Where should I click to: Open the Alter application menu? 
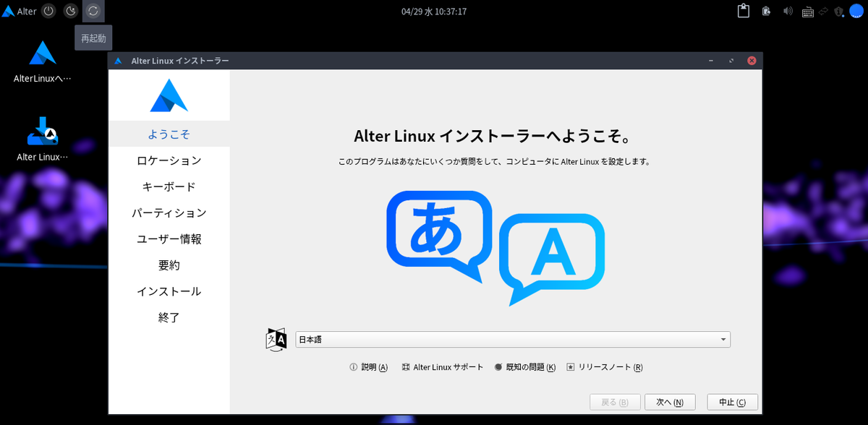[20, 11]
